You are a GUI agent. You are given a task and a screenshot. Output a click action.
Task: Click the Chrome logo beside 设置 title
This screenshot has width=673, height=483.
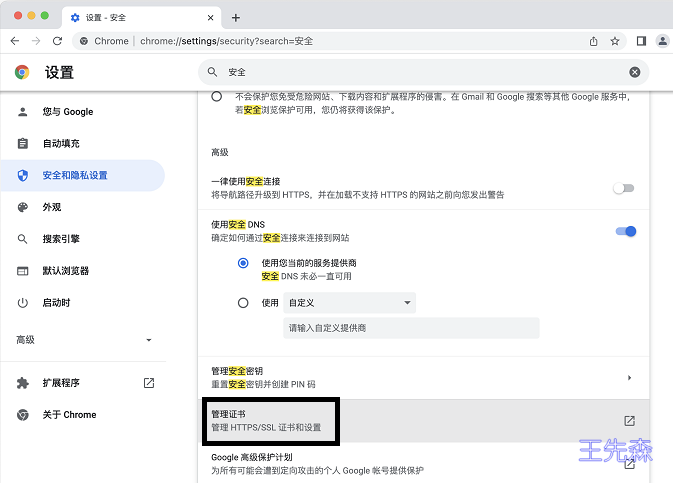(x=22, y=72)
